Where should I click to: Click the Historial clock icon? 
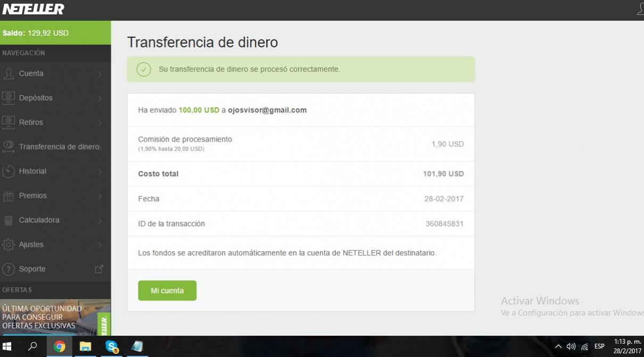pyautogui.click(x=9, y=171)
